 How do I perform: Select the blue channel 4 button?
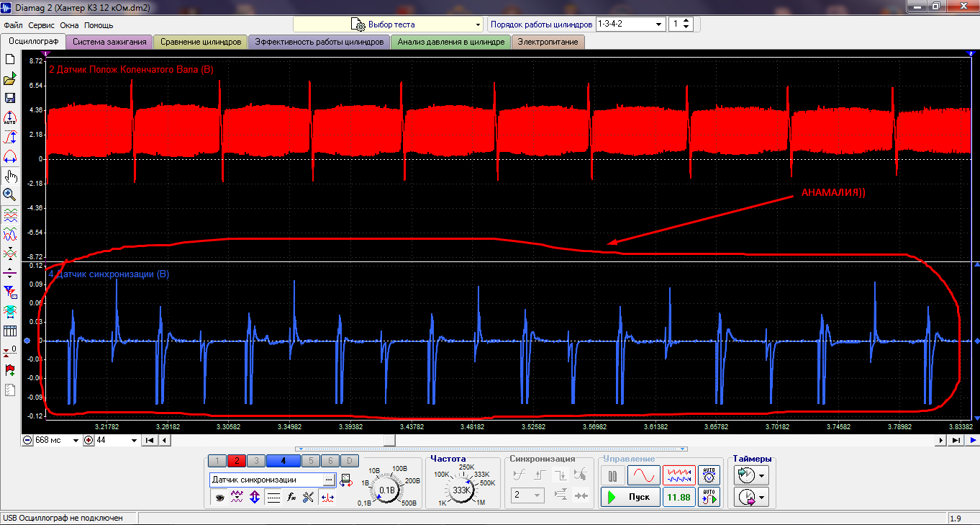[283, 461]
